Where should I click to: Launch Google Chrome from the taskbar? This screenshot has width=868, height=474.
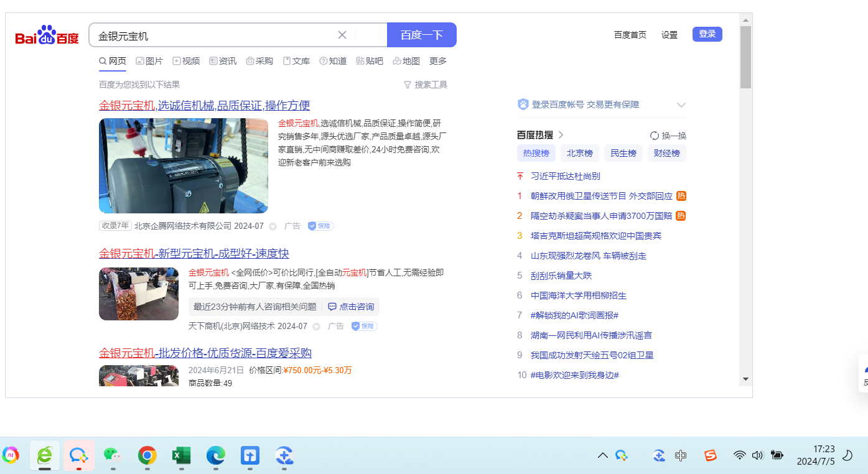147,456
